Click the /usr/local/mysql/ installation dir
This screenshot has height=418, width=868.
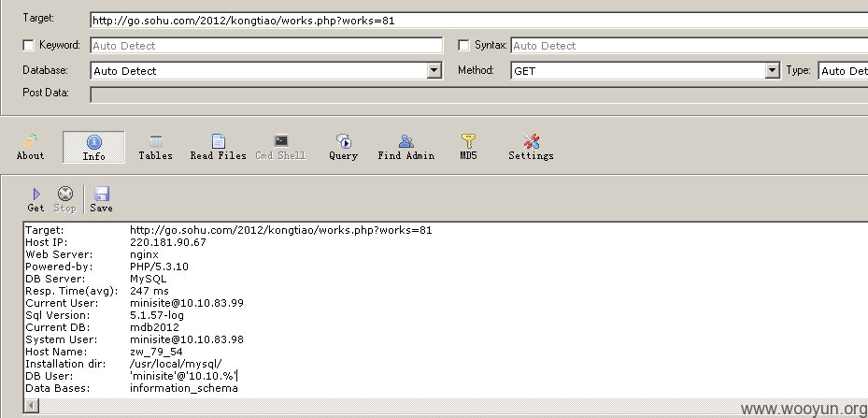[x=176, y=364]
